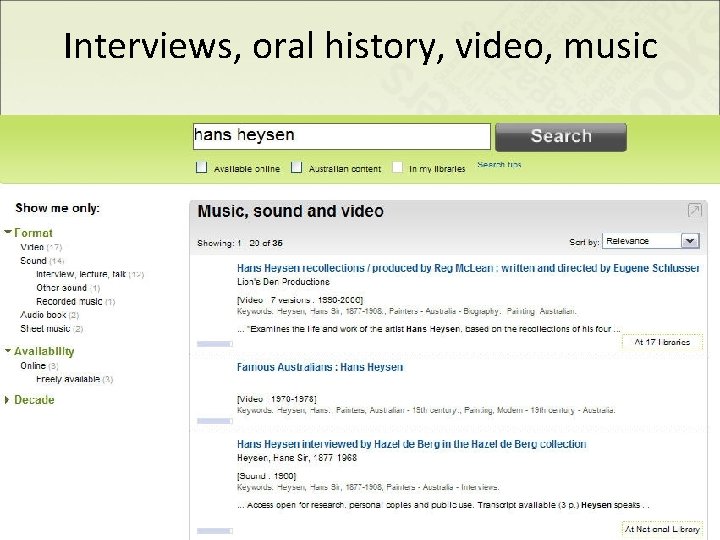Viewport: 720px width, 540px height.
Task: Click the Video 1970-1978 format text
Action: 276,399
